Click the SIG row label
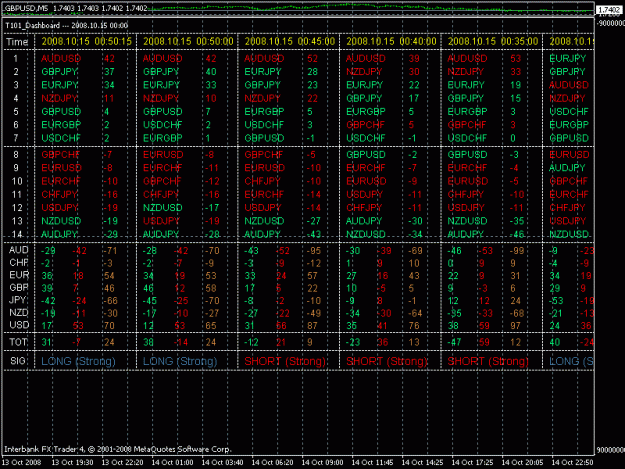The image size is (625, 469). pos(18,361)
